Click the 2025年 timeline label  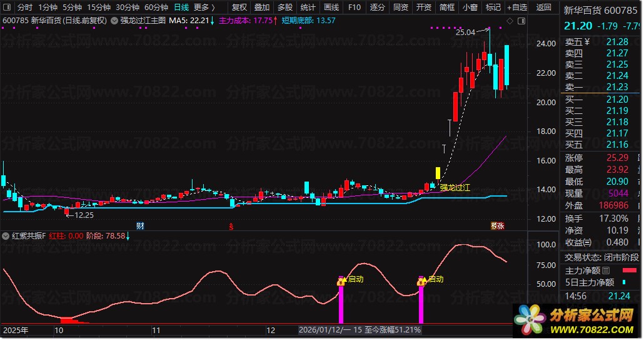click(x=16, y=331)
